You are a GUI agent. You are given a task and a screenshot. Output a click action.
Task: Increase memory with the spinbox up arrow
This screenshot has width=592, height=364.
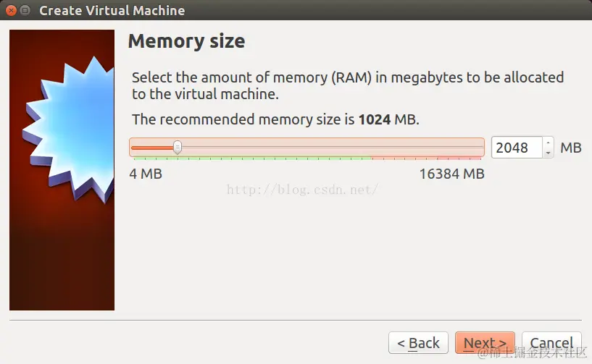[548, 143]
